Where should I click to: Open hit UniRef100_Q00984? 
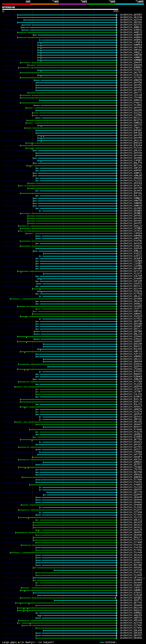pos(131,299)
